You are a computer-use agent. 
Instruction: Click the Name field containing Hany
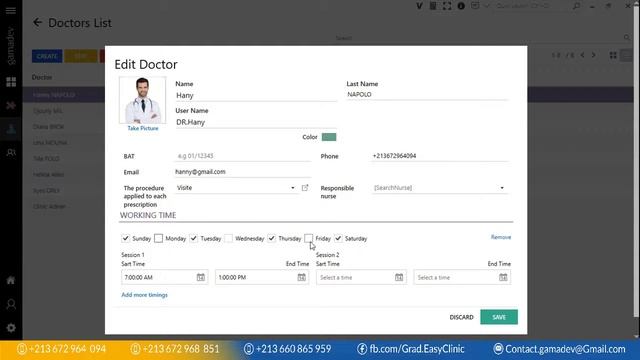256,96
